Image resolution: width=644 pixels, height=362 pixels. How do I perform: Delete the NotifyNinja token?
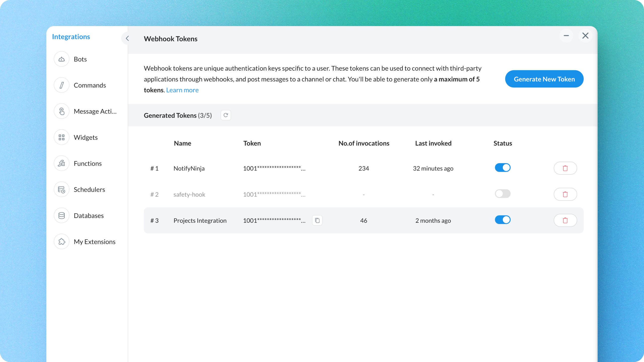[565, 168]
